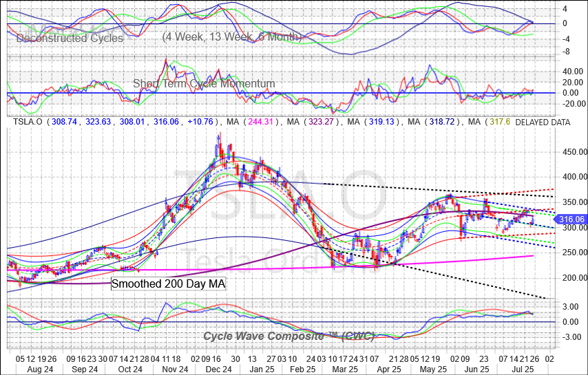The width and height of the screenshot is (588, 375).
Task: Click the Sep 24 month label
Action: (85, 369)
